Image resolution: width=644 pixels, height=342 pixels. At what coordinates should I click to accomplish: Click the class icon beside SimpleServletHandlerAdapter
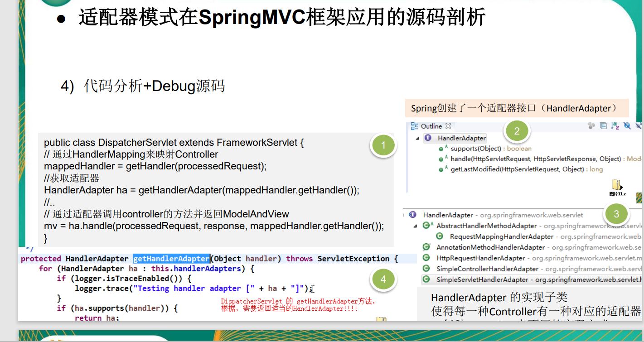[x=426, y=279]
